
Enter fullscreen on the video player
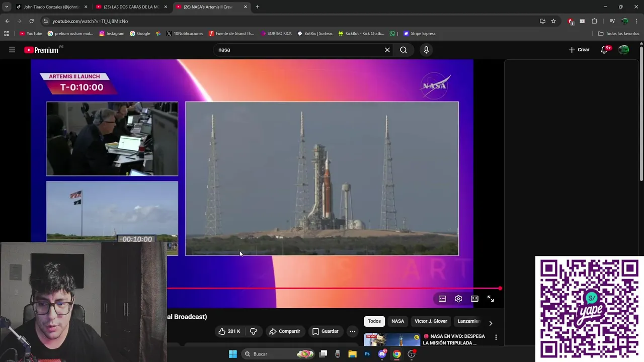pyautogui.click(x=491, y=299)
